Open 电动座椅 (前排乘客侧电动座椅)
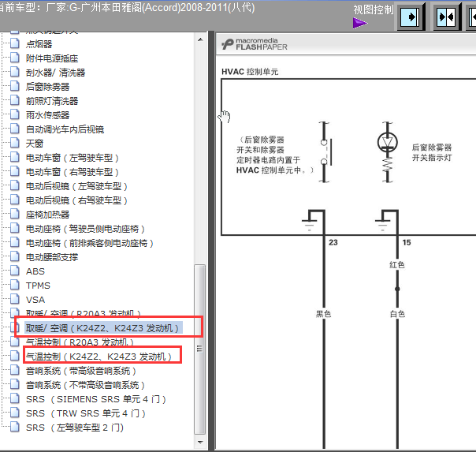The width and height of the screenshot is (476, 452). pyautogui.click(x=90, y=243)
